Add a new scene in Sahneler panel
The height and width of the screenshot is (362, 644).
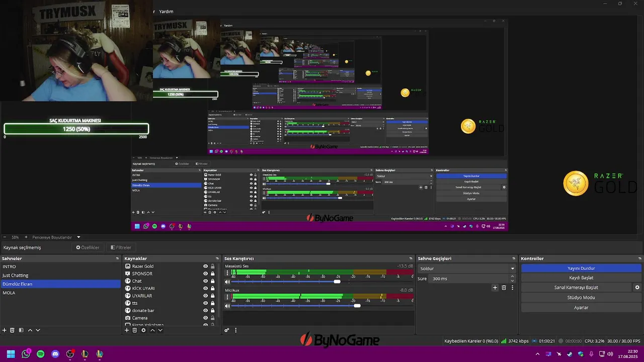pyautogui.click(x=5, y=330)
